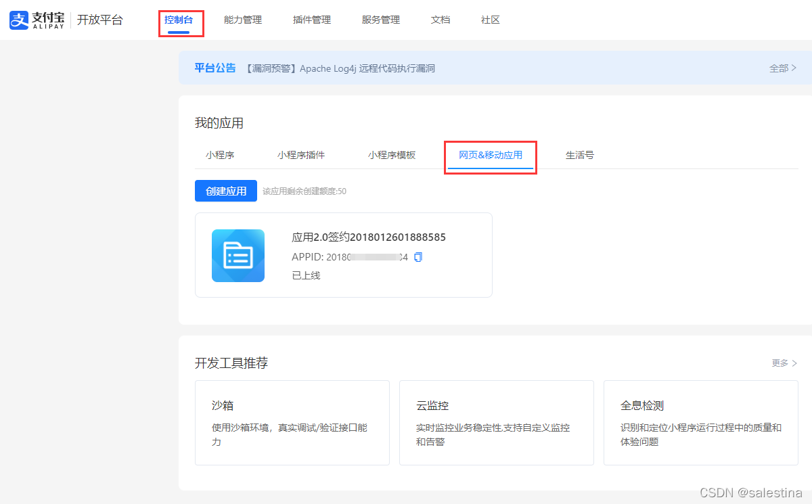Open the blue app folder icon
This screenshot has width=812, height=504.
click(x=238, y=256)
